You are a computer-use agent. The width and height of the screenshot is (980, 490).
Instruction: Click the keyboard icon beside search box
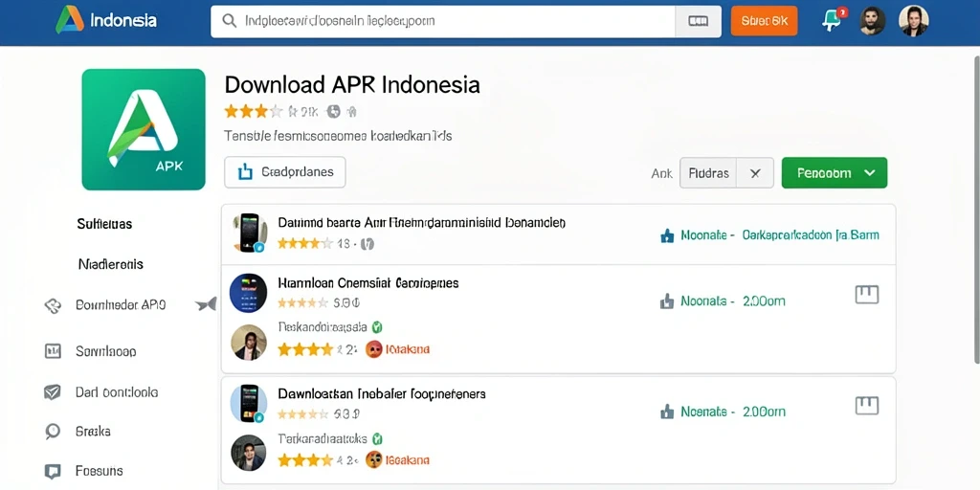(698, 21)
